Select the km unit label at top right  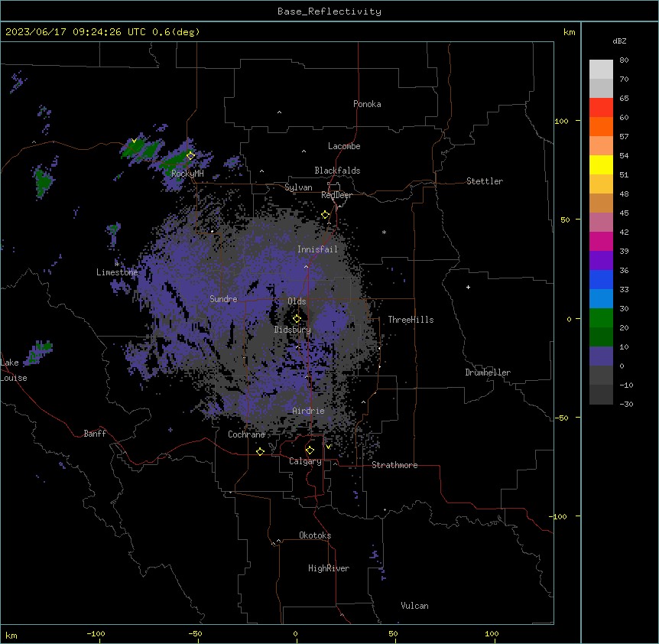click(x=569, y=32)
